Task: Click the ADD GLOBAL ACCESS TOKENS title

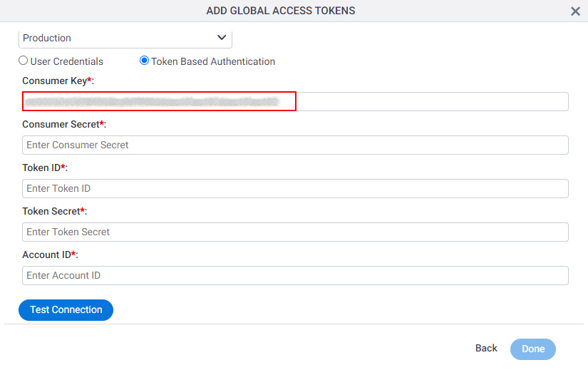Action: coord(281,11)
